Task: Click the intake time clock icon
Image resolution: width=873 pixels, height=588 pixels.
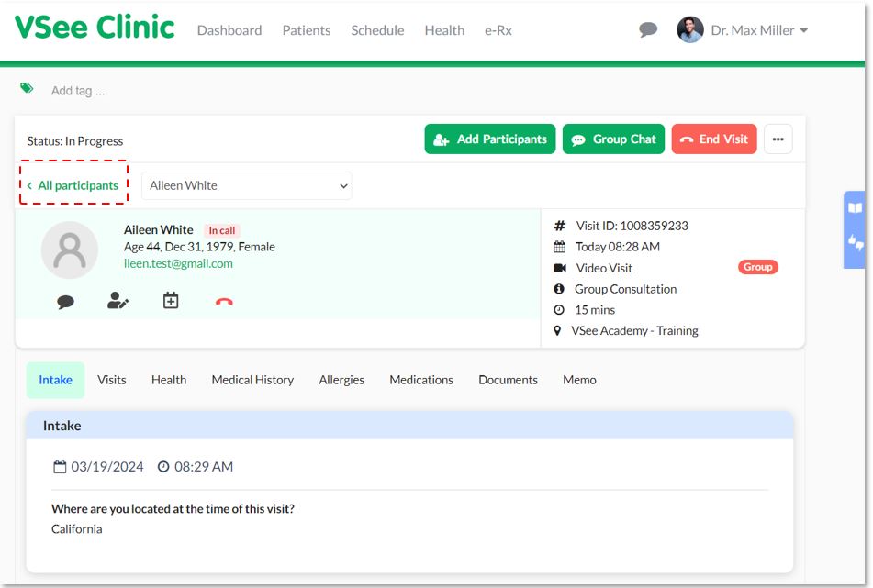Action: click(x=163, y=467)
